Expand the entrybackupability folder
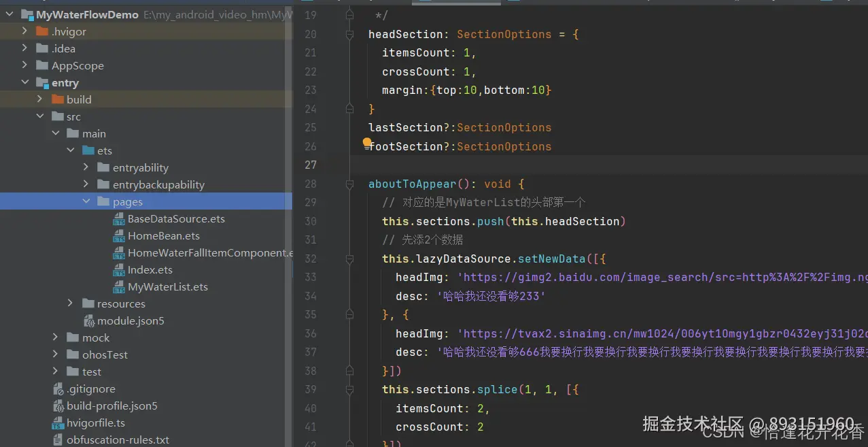 tap(86, 184)
